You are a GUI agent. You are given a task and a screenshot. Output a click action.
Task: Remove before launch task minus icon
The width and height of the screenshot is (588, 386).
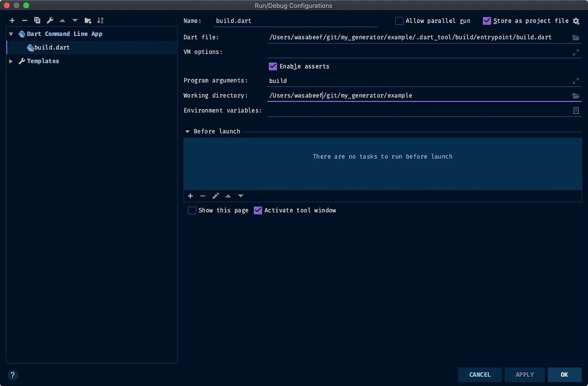click(x=203, y=196)
